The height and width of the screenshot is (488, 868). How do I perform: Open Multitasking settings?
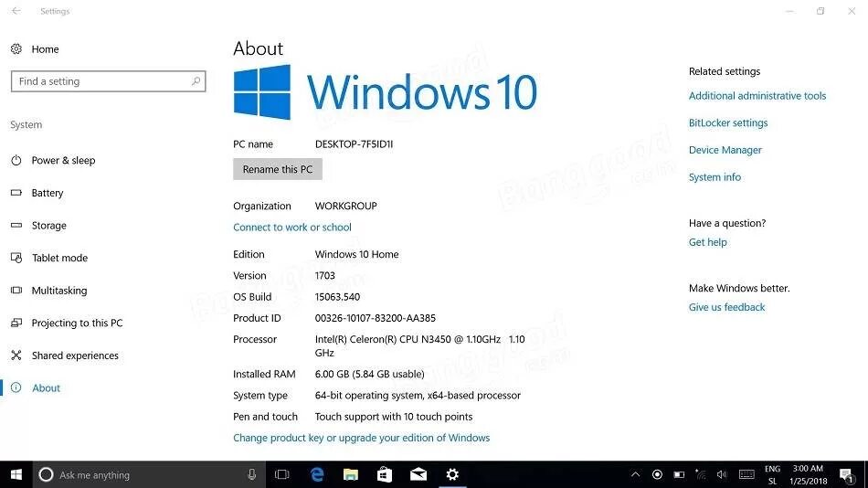pos(59,291)
